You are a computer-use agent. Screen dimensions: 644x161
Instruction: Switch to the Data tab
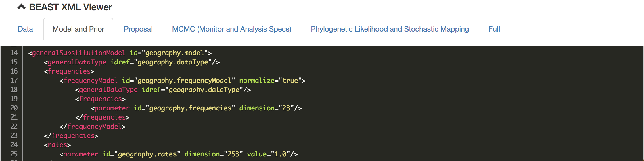(x=25, y=29)
